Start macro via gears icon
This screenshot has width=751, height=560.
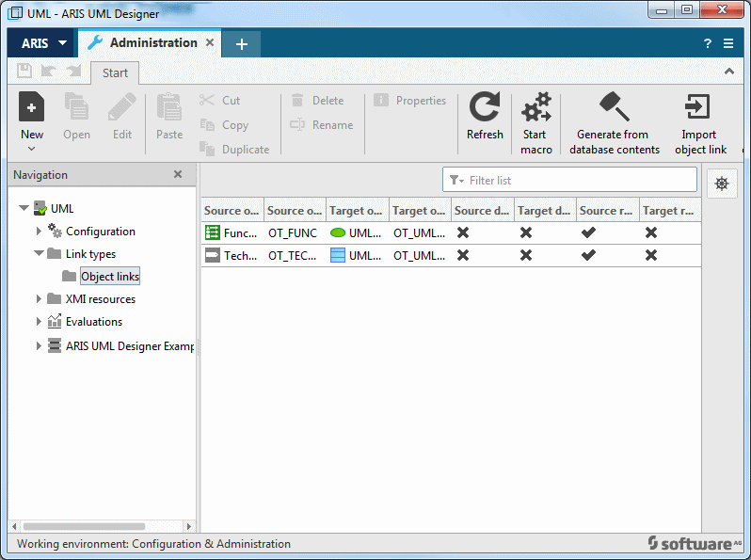(x=535, y=107)
